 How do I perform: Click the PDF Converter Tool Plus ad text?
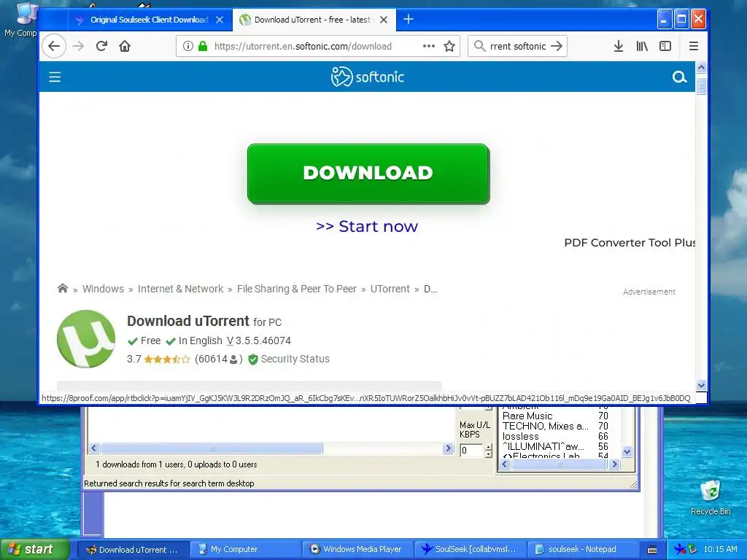tap(630, 243)
